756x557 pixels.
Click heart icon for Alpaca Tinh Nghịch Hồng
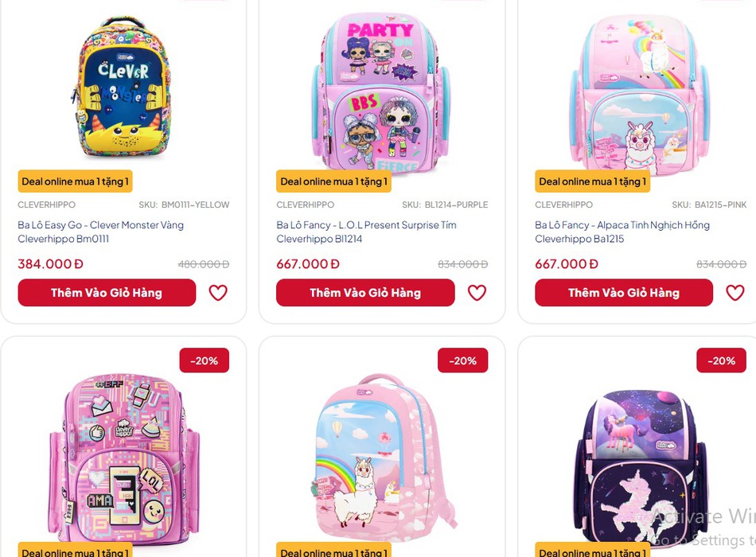(735, 292)
